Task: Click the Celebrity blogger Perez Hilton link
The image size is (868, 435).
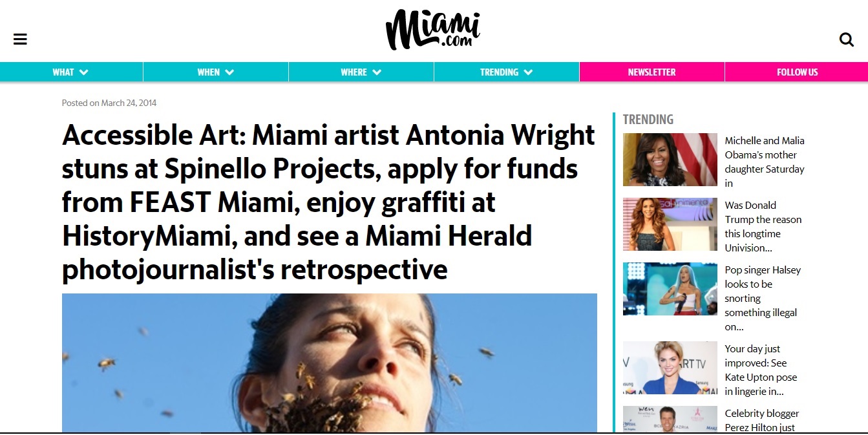Action: [x=762, y=420]
